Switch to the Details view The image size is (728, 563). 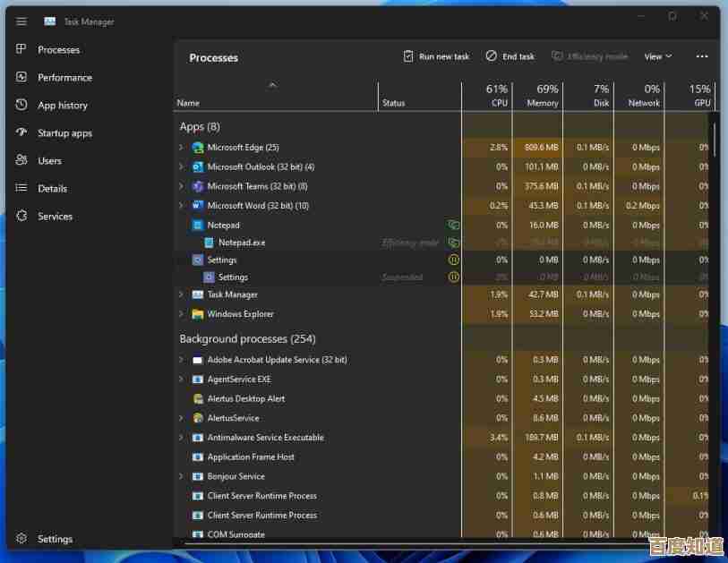point(53,188)
